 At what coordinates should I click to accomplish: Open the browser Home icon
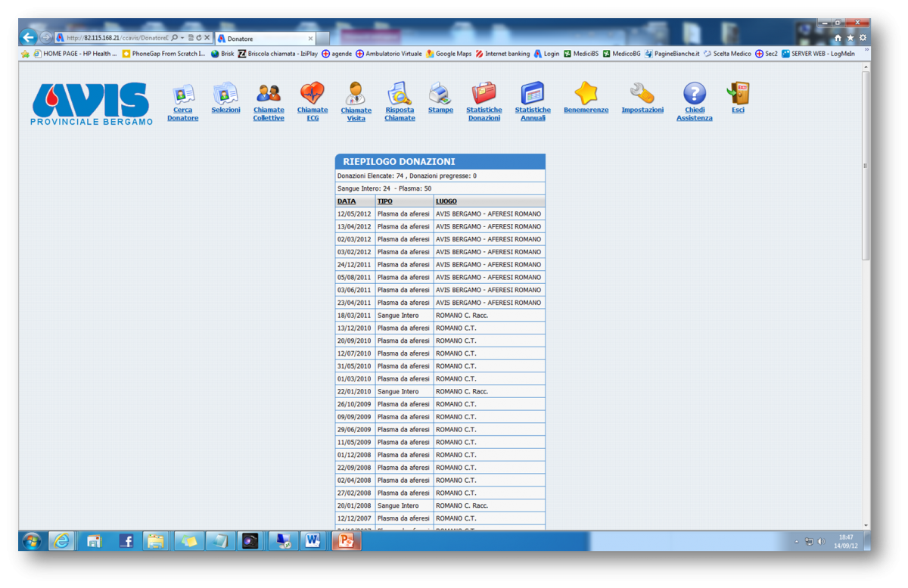(838, 38)
